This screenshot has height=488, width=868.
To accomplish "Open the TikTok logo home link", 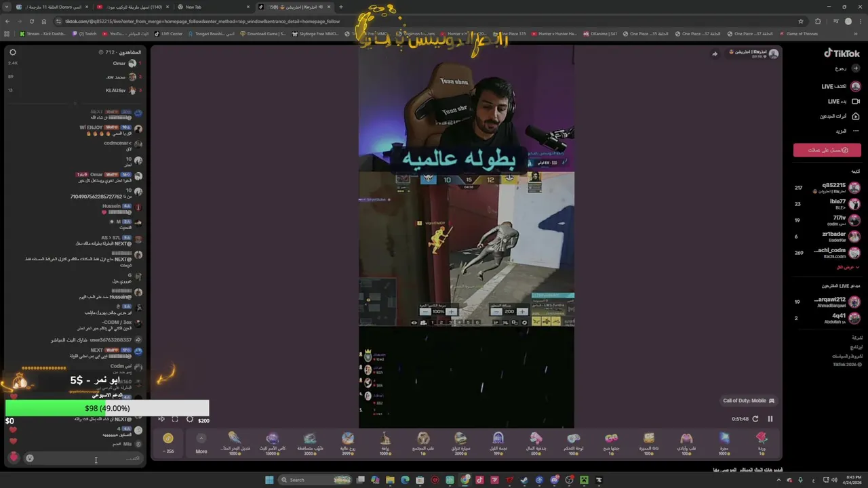I will click(842, 54).
